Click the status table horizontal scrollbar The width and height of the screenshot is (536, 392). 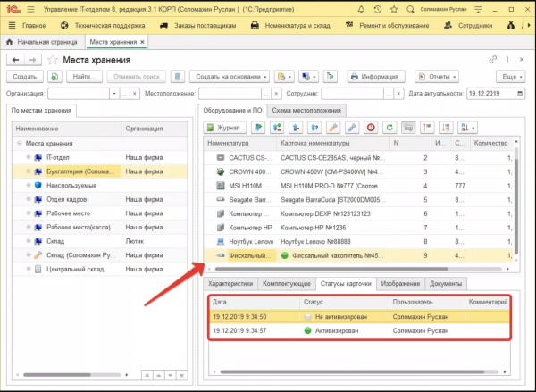(x=352, y=371)
